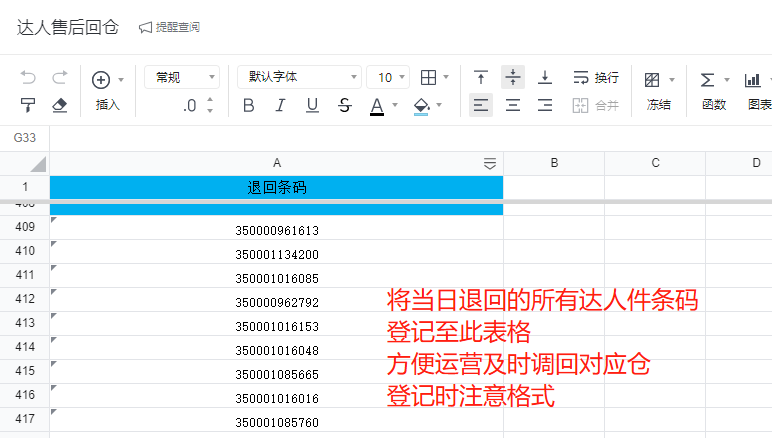
Task: Click the 换行 wrap text button
Action: (596, 77)
